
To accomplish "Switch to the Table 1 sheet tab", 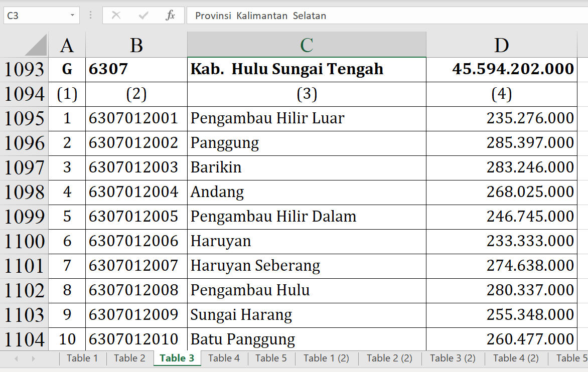I will [82, 358].
